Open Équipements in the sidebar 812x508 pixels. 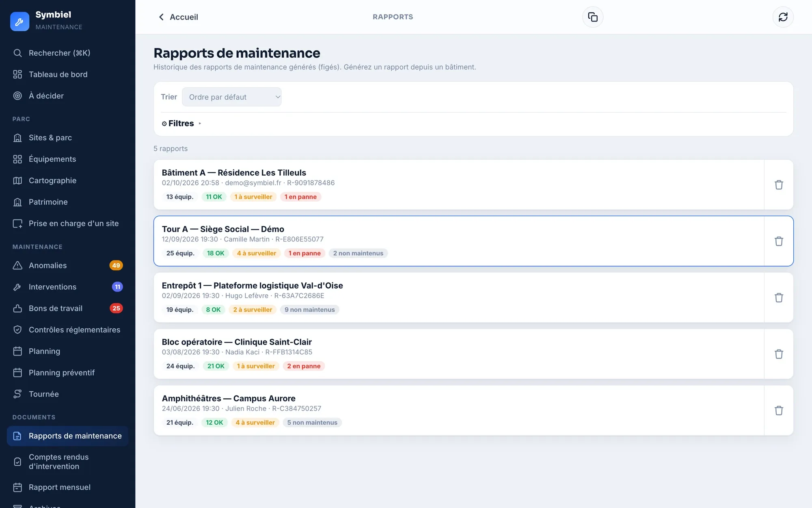67,159
